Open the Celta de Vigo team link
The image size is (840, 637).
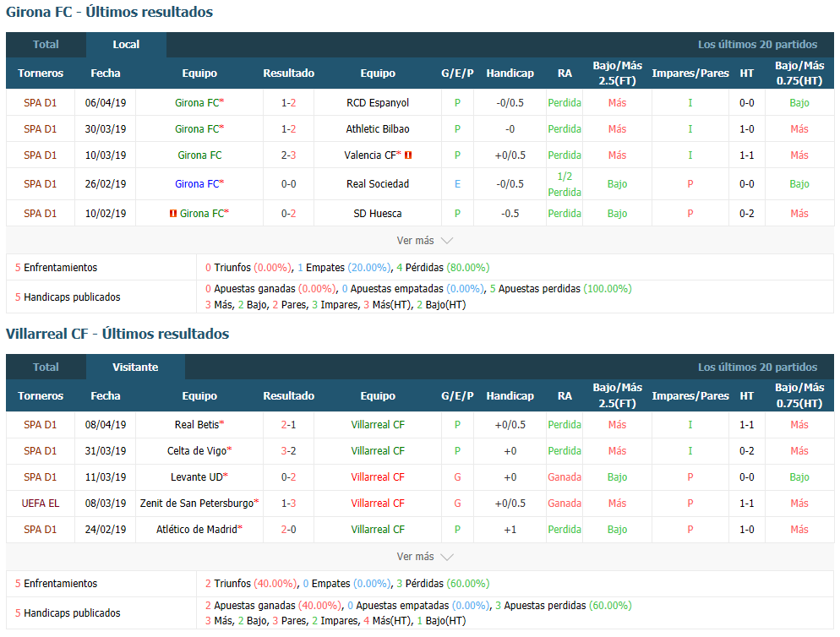pyautogui.click(x=197, y=451)
